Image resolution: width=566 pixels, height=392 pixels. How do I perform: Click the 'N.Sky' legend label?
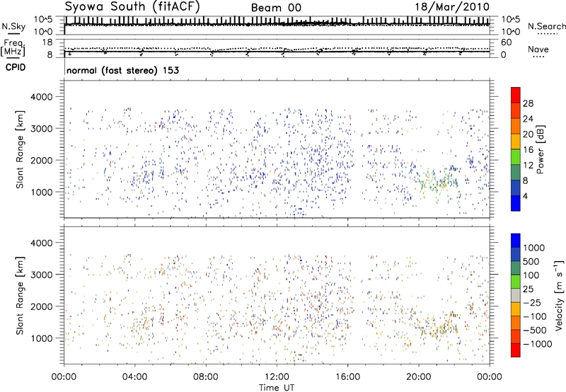point(13,26)
